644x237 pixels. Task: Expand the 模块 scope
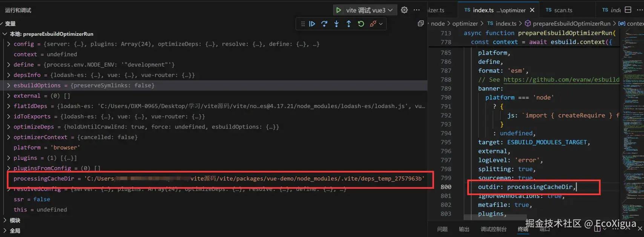5,220
